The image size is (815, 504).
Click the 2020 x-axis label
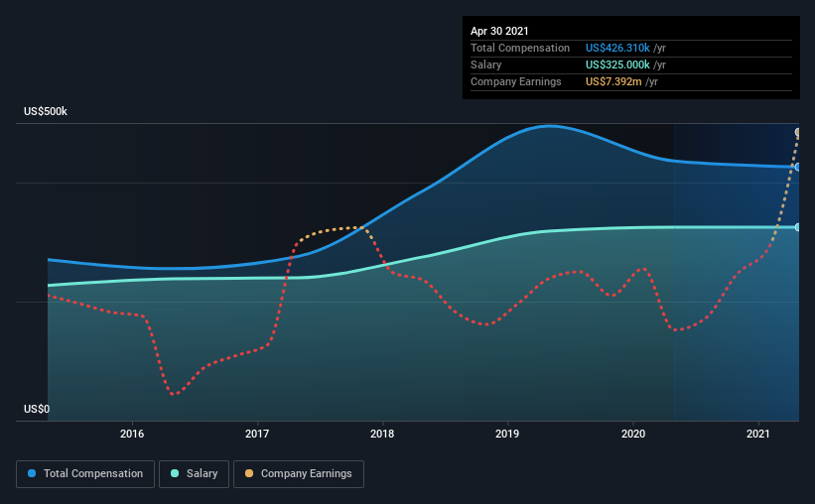[633, 434]
